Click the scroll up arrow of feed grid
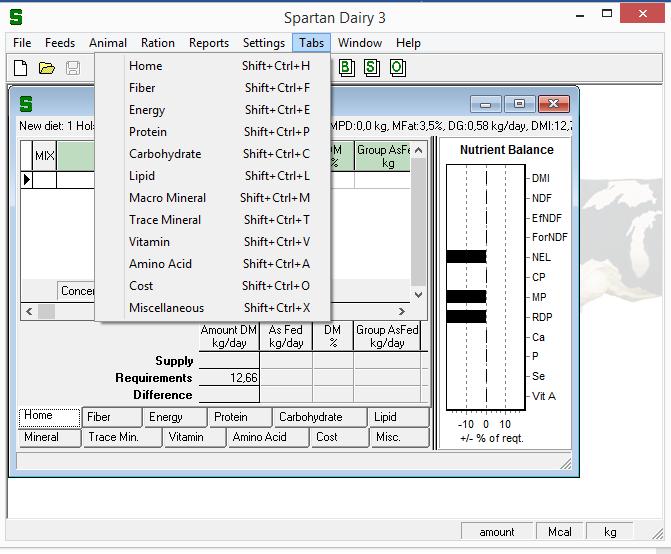The image size is (671, 554). click(x=419, y=150)
